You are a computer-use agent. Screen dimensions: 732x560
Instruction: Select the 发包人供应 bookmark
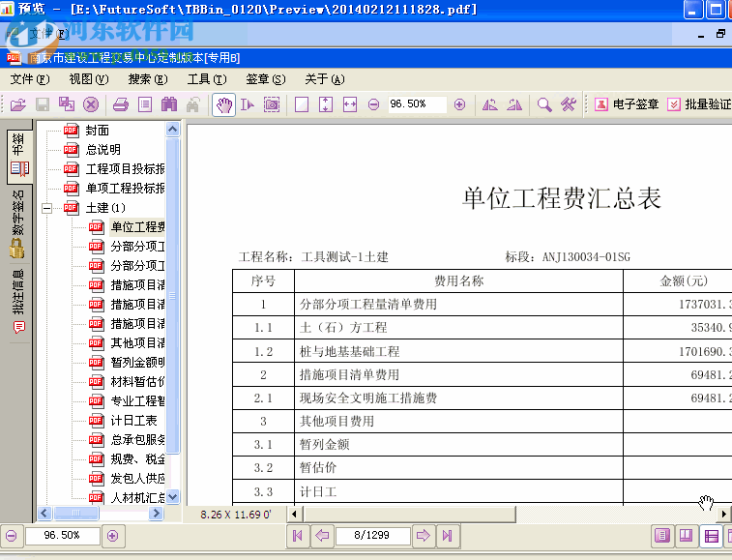point(137,479)
